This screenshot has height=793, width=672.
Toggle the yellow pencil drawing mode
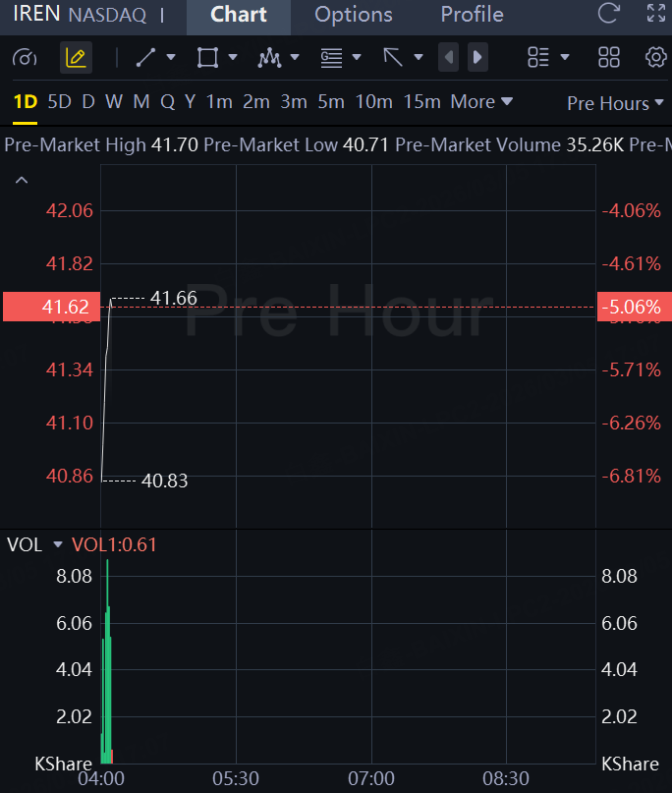(x=76, y=57)
